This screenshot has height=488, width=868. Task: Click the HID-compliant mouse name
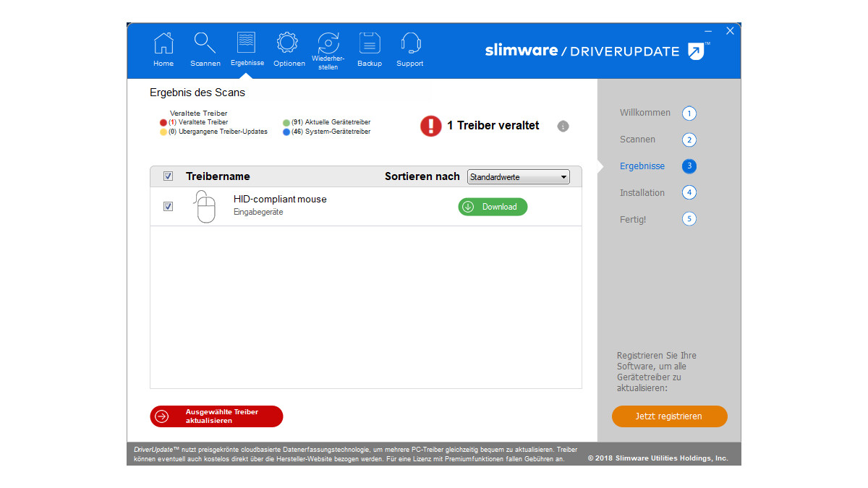point(280,200)
